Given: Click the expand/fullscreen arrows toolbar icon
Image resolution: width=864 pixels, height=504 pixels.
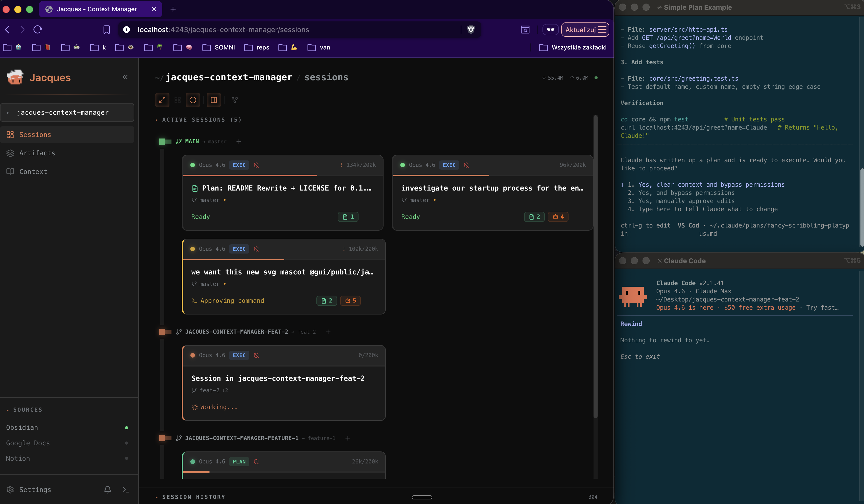Looking at the screenshot, I should click(x=162, y=100).
